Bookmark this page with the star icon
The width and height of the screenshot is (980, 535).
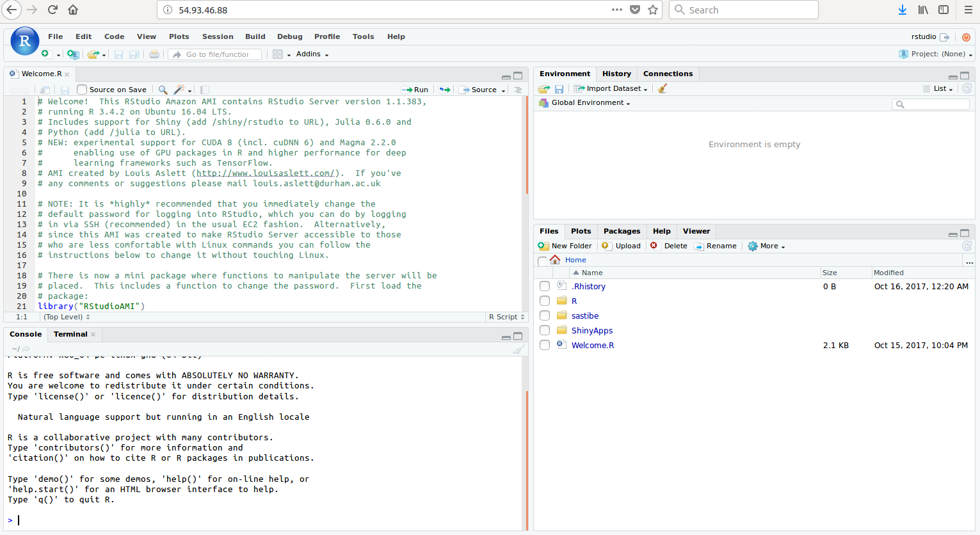pyautogui.click(x=653, y=10)
